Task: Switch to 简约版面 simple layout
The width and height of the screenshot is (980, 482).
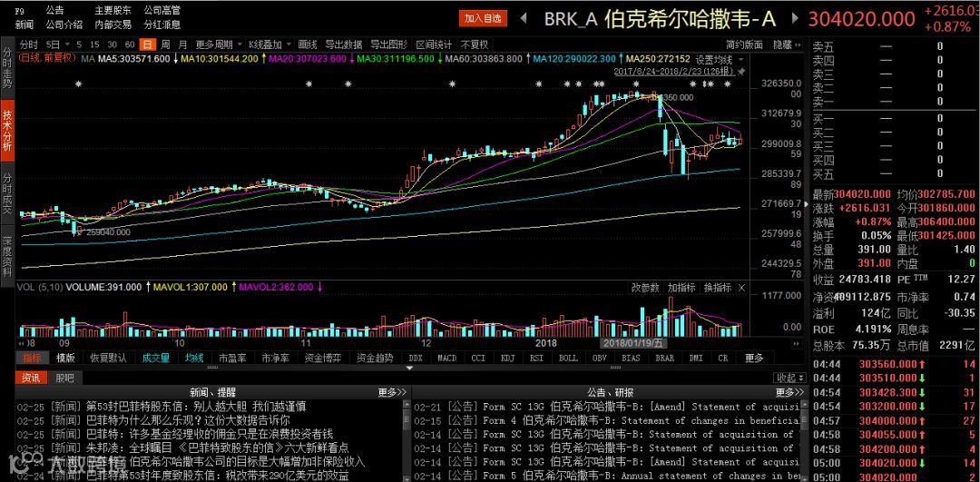Action: (745, 45)
